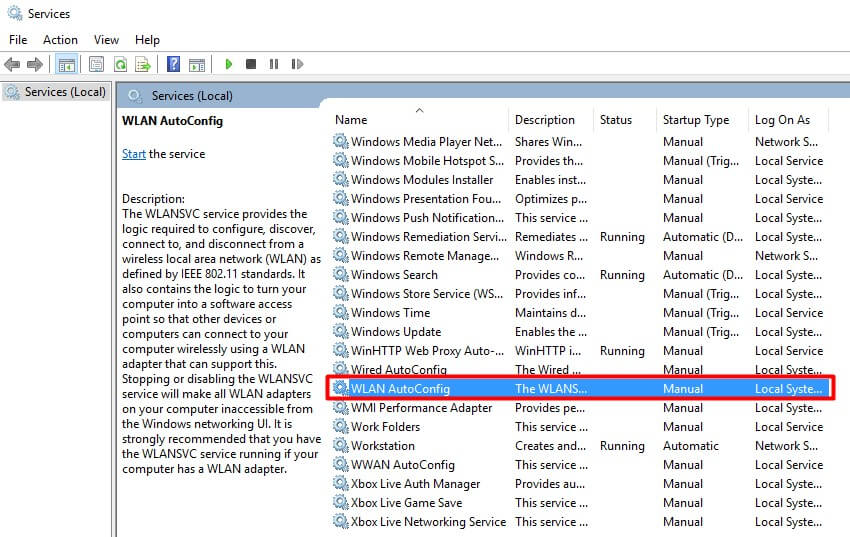Screen dimensions: 850x537
Task: Open the File menu
Action: click(18, 40)
